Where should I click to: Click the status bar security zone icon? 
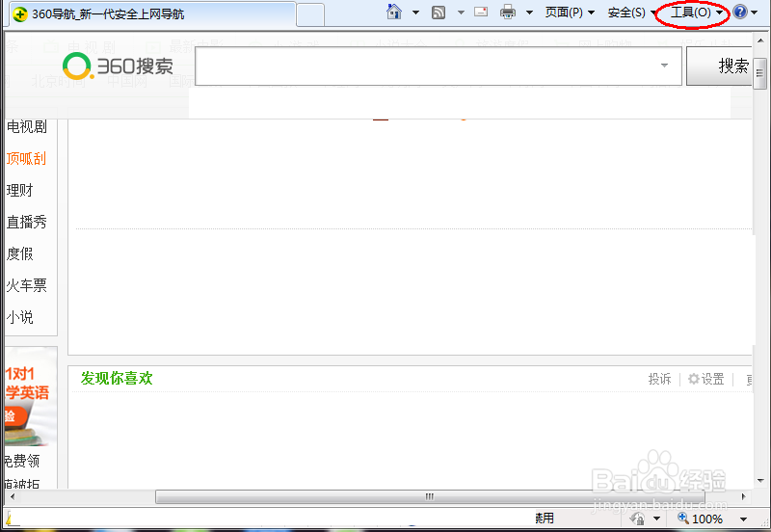[638, 519]
